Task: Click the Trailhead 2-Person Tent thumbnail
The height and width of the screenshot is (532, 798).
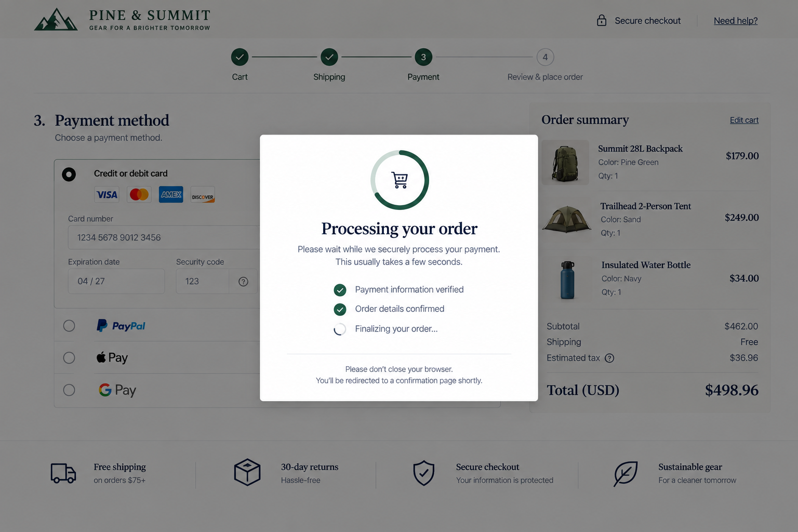Action: pyautogui.click(x=566, y=219)
